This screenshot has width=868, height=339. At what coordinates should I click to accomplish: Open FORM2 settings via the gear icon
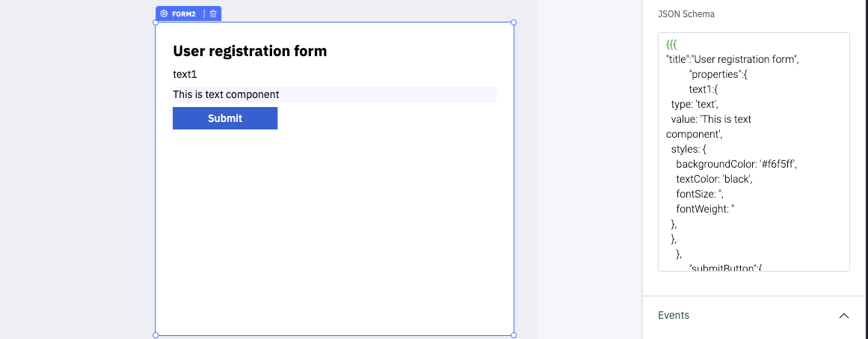[x=164, y=13]
